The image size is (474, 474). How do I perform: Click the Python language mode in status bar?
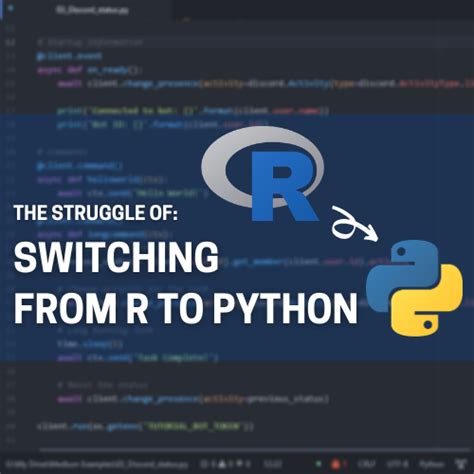click(432, 464)
